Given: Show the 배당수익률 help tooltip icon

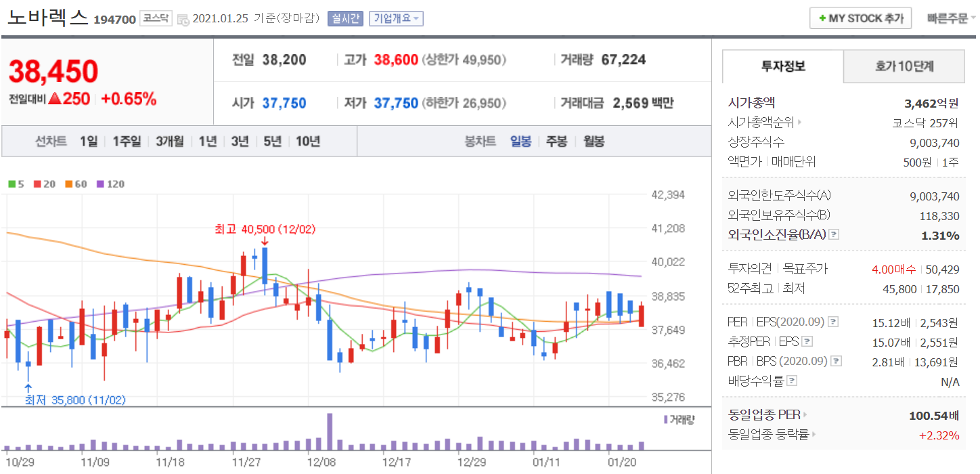Looking at the screenshot, I should click(793, 381).
